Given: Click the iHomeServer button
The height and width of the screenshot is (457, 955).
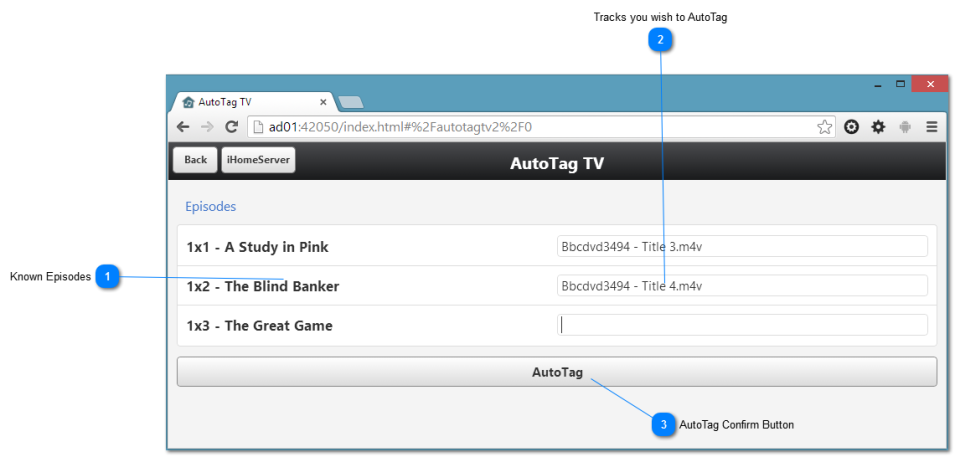Looking at the screenshot, I should pos(258,160).
